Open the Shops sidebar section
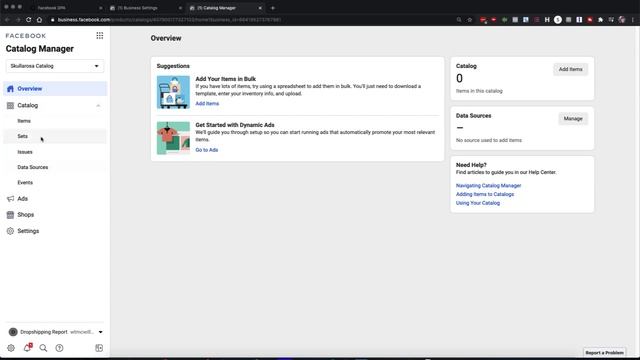This screenshot has width=640, height=360. [x=25, y=215]
